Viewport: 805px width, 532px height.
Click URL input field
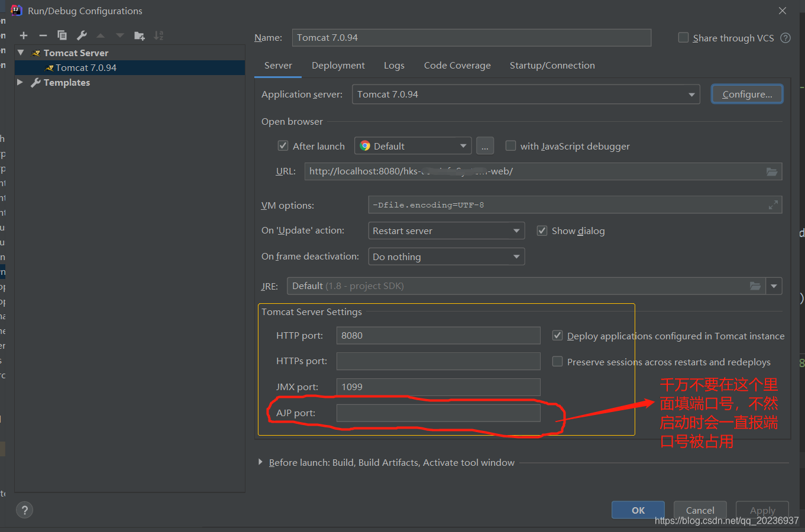[x=543, y=171]
